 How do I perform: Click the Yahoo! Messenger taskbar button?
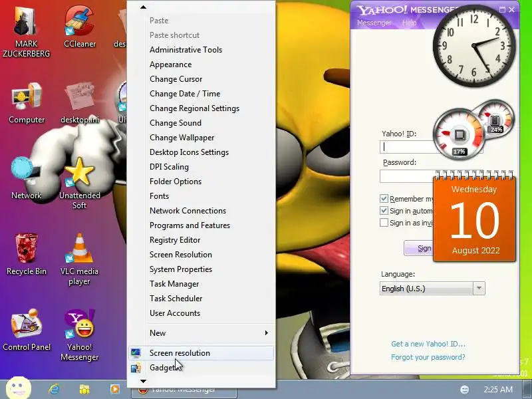tap(184, 391)
